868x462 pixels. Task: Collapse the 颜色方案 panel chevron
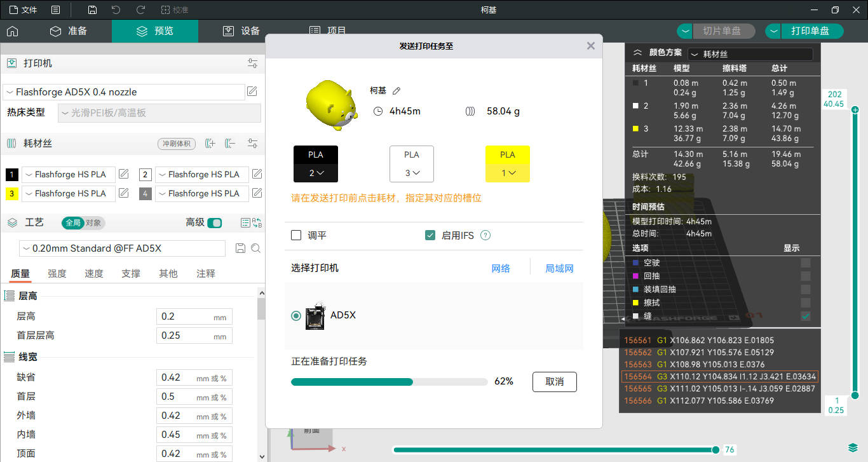coord(637,53)
